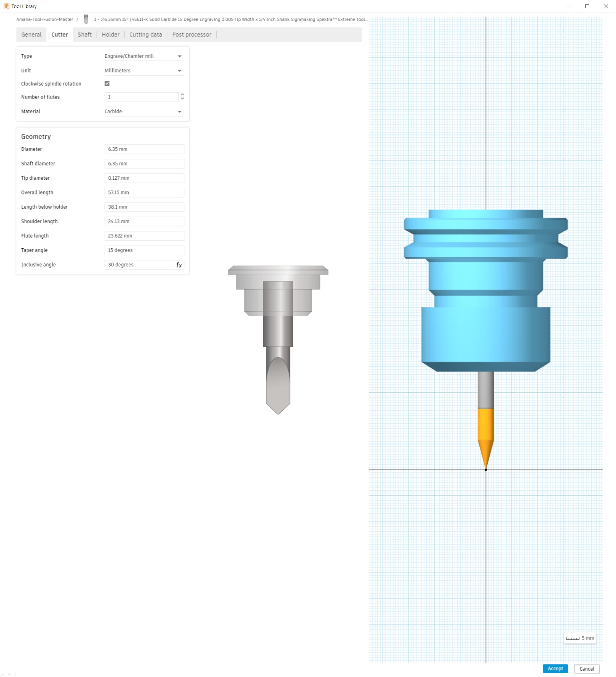Go to the Post processor tab
This screenshot has width=616, height=677.
(192, 35)
